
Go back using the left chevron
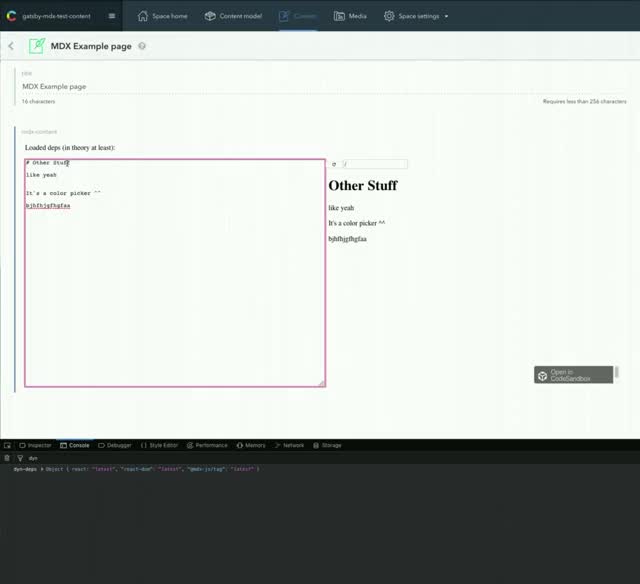point(11,46)
